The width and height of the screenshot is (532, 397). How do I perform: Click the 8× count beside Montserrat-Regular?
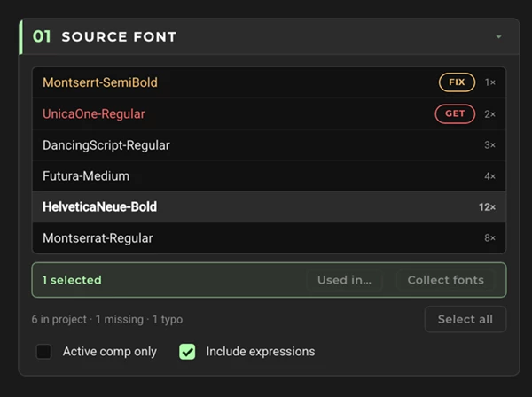[x=489, y=238]
